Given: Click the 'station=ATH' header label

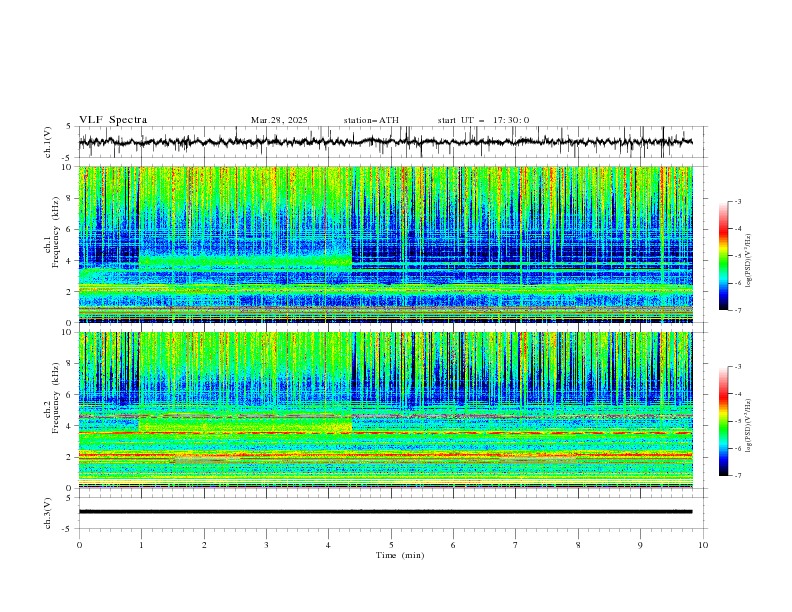Looking at the screenshot, I should (x=371, y=120).
